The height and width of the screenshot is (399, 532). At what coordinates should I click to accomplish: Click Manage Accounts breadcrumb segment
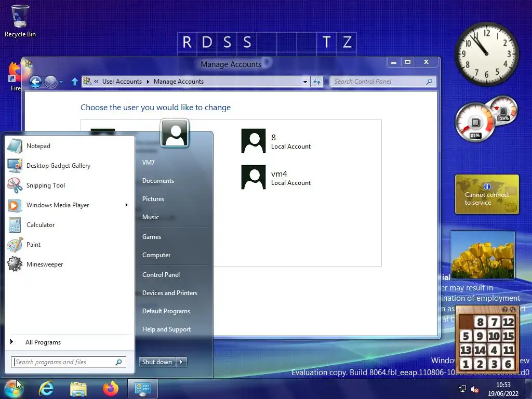pyautogui.click(x=179, y=82)
